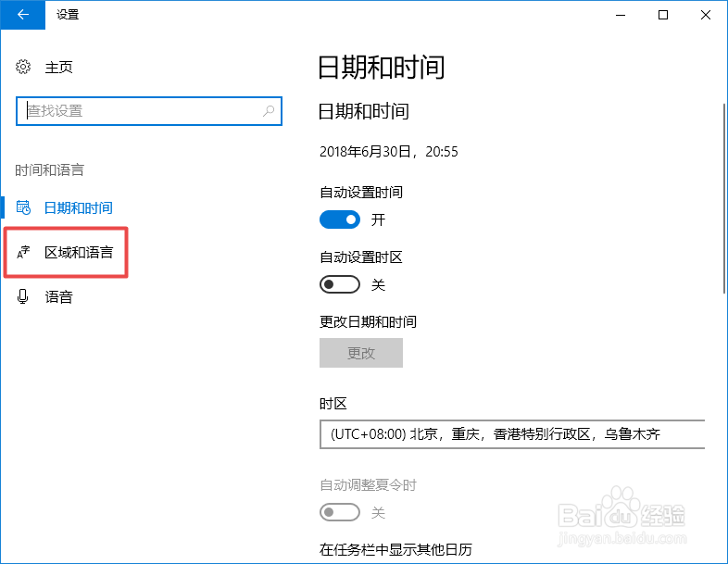The image size is (728, 564).
Task: Turn on 自动设置时区 toggle
Action: (x=339, y=284)
